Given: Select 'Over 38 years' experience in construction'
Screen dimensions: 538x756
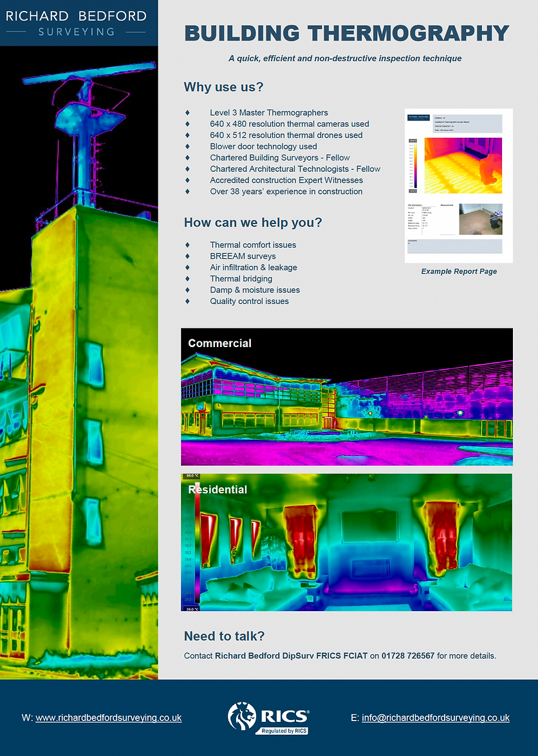Looking at the screenshot, I should (x=286, y=191).
